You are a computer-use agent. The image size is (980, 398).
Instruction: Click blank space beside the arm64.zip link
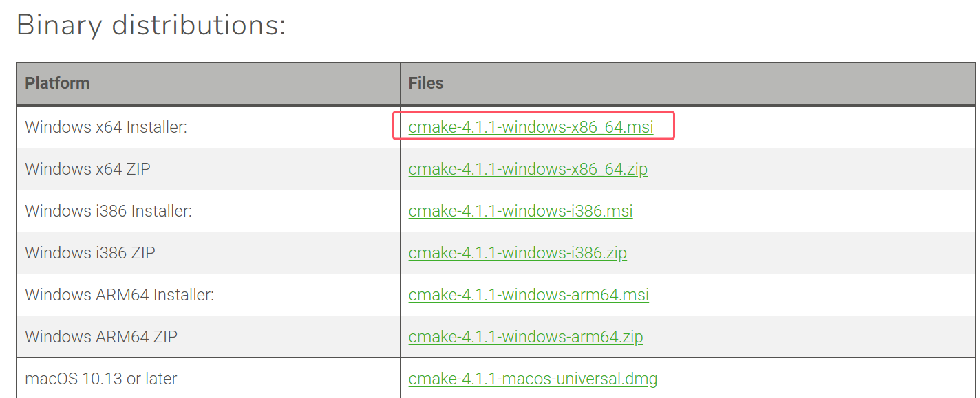(x=791, y=337)
